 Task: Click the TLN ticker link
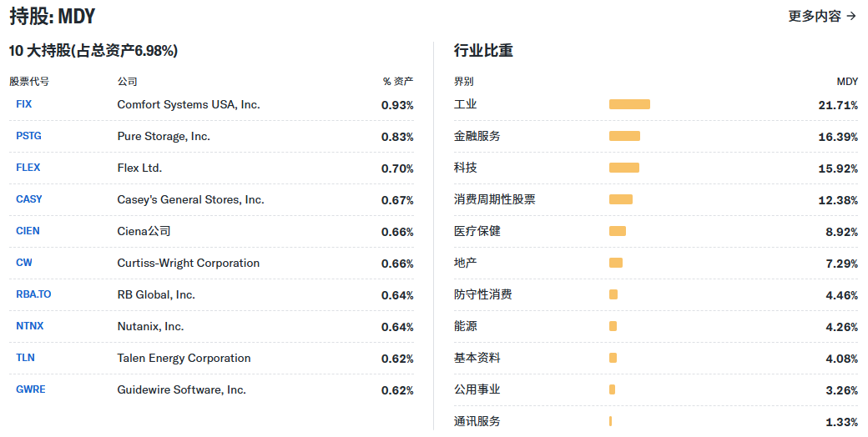[x=25, y=358]
